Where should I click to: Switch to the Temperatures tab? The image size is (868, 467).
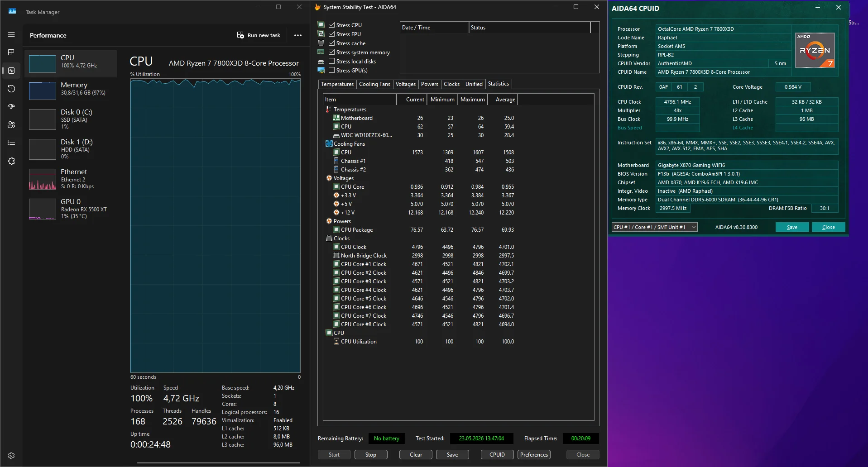tap(337, 84)
